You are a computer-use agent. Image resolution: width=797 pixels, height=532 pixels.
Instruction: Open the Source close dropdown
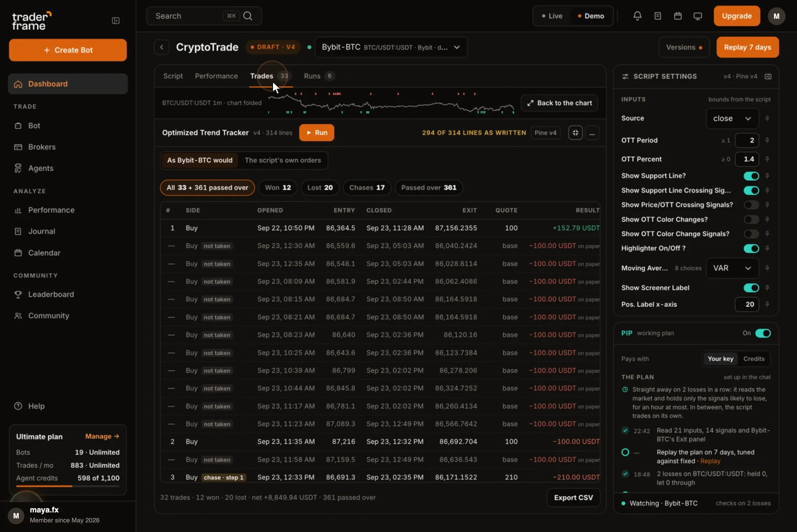[732, 118]
